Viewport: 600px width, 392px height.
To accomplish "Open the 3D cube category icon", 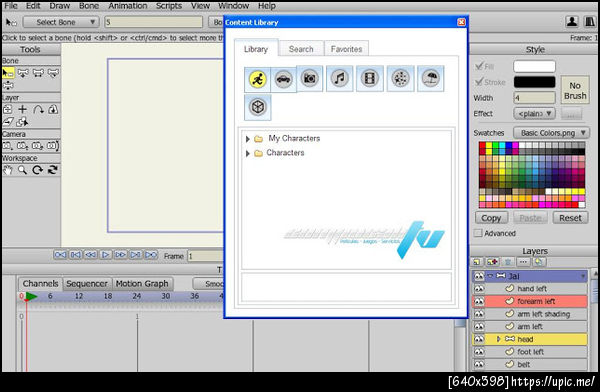I will pos(258,107).
